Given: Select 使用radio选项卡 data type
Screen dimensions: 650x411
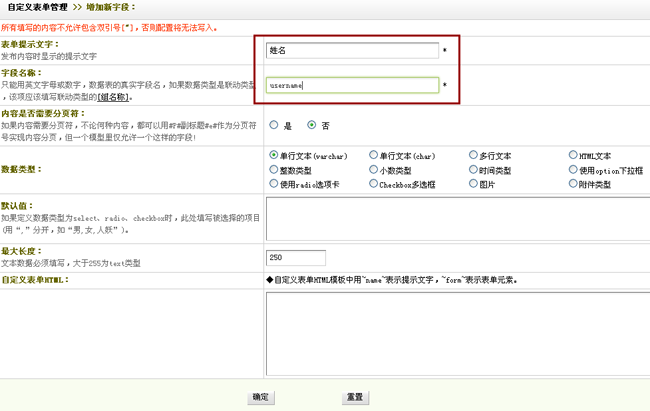Looking at the screenshot, I should (273, 184).
